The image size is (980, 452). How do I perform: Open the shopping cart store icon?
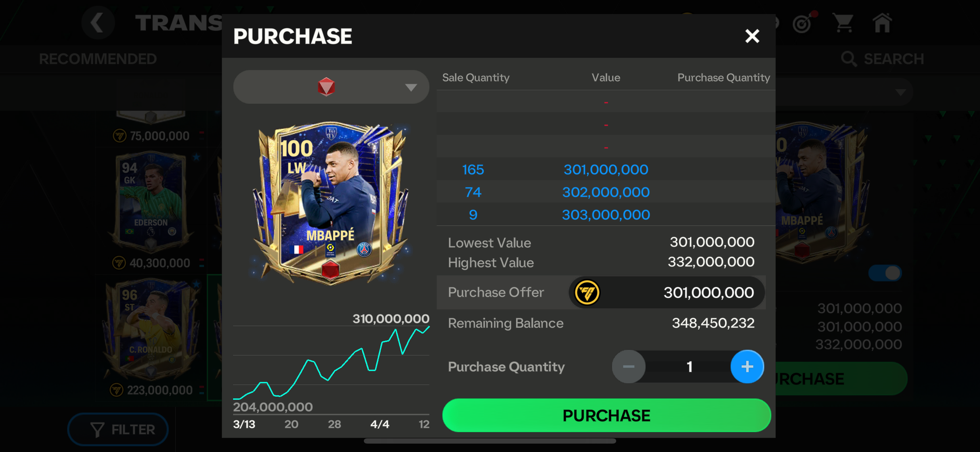[x=843, y=23]
